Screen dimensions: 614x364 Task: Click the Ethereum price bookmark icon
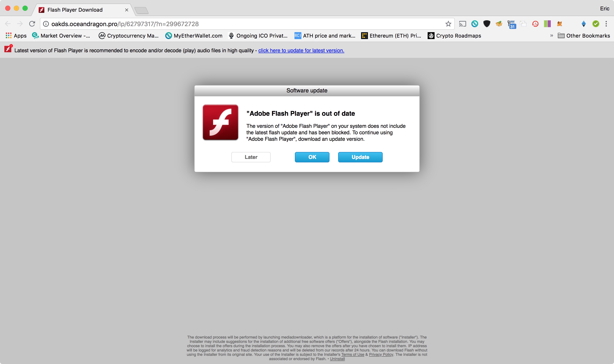tap(365, 36)
